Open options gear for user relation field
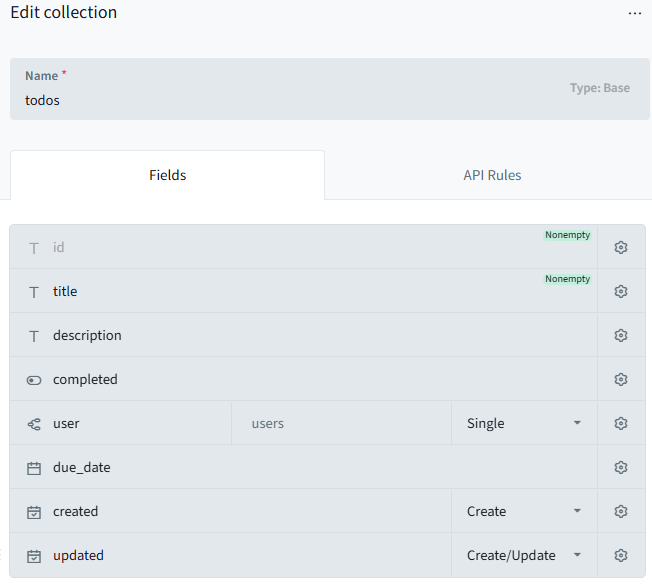The width and height of the screenshot is (652, 585). coord(620,423)
